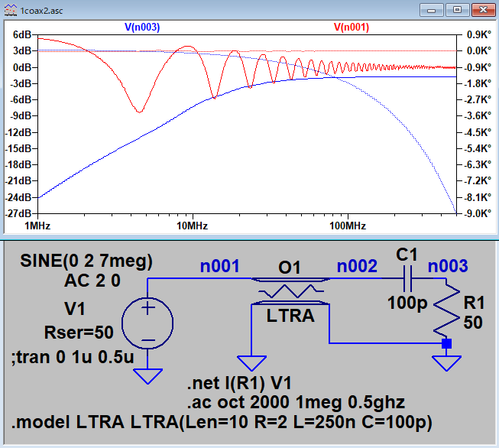
Task: Click the LTRA model name under O1
Action: 290,317
